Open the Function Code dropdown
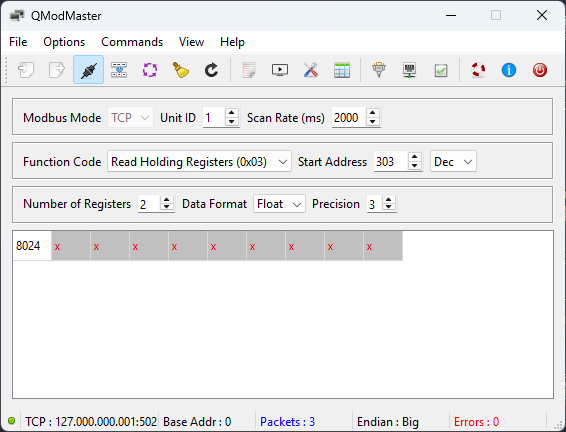 tap(199, 161)
